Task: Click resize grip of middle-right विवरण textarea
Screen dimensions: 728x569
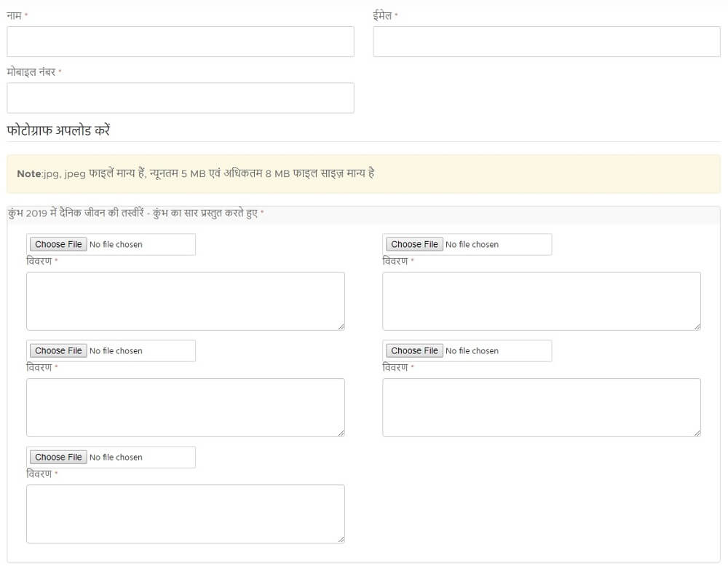Action: [697, 433]
